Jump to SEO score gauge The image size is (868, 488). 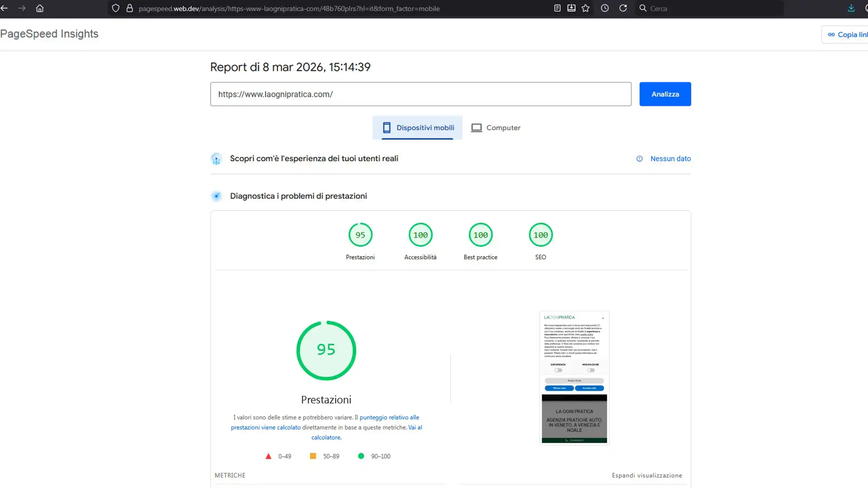[541, 235]
